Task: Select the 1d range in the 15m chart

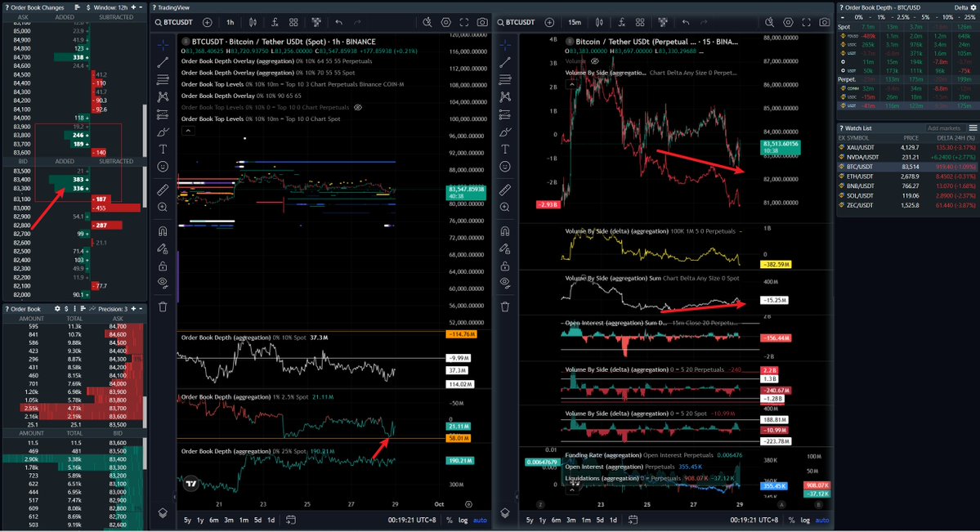Action: click(x=613, y=520)
